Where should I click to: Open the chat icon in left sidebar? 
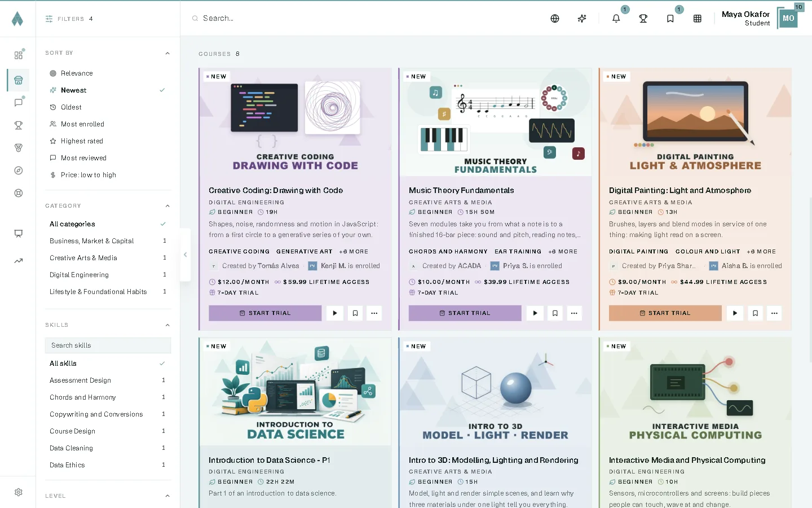pyautogui.click(x=19, y=103)
